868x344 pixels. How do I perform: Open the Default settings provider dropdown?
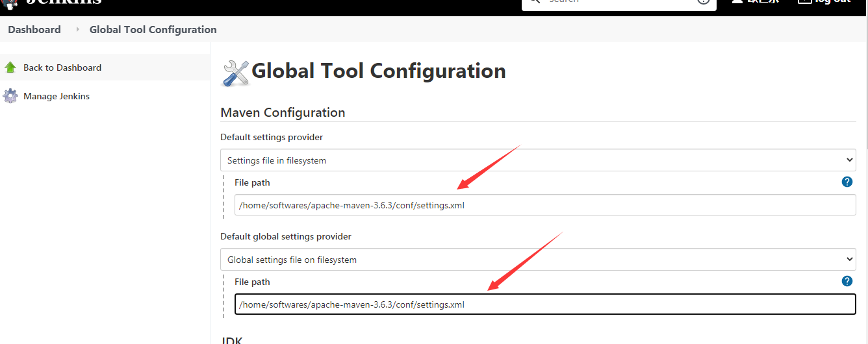click(x=538, y=160)
